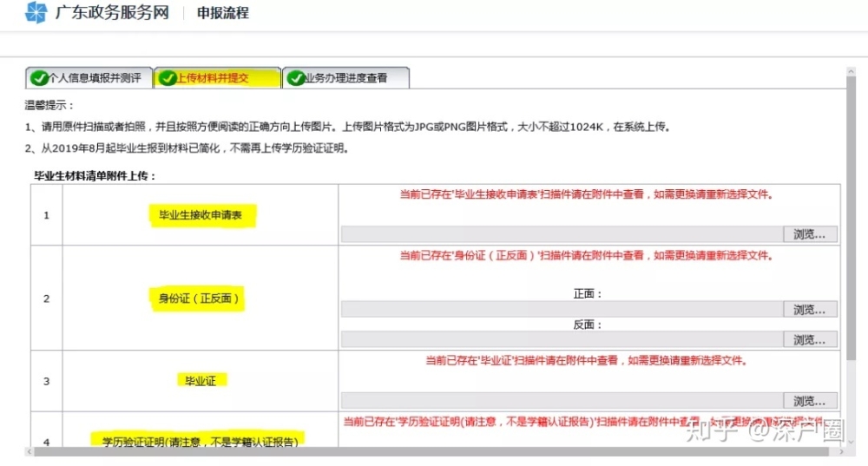Click the 学历验证证明 material label

coord(201,442)
